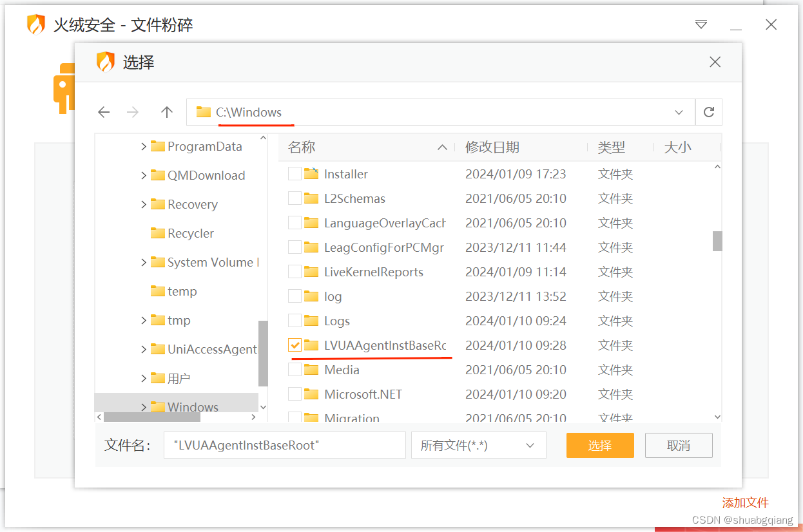Click the folder tree horizontal scrollbar thumb

152,417
